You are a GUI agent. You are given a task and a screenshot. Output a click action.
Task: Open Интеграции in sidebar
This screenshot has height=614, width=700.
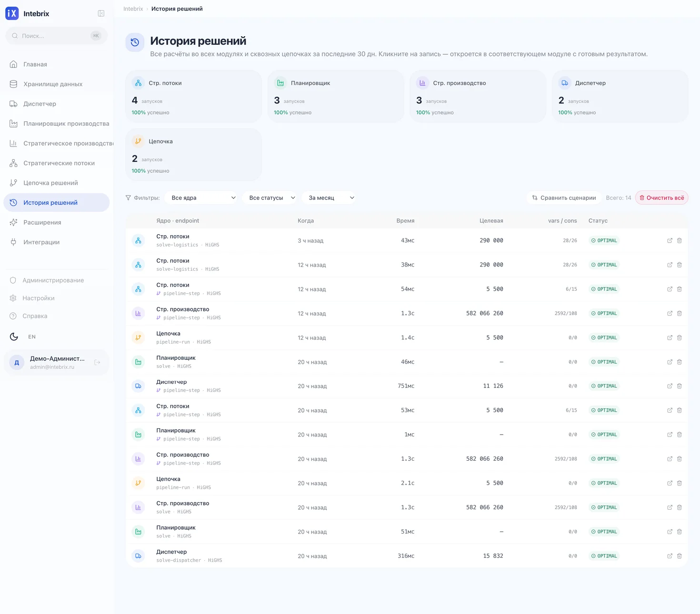coord(56,242)
